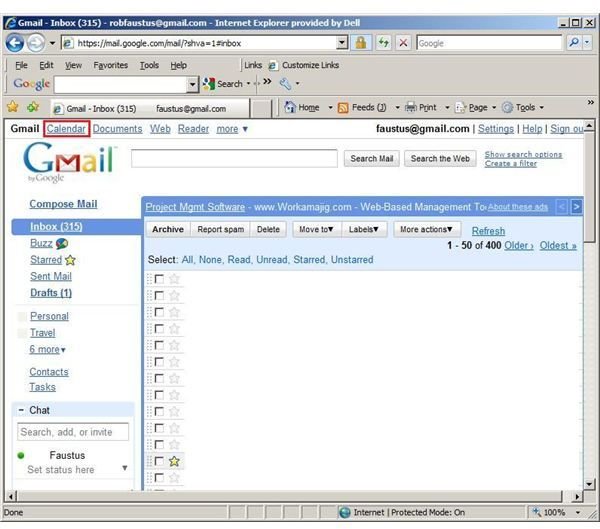Open the address bar URL history dropdown
This screenshot has width=600, height=529.
point(342,42)
